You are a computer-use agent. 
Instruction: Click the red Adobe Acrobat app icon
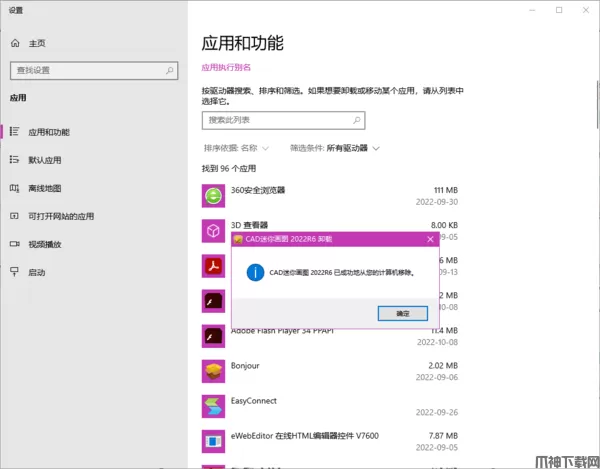click(x=213, y=266)
